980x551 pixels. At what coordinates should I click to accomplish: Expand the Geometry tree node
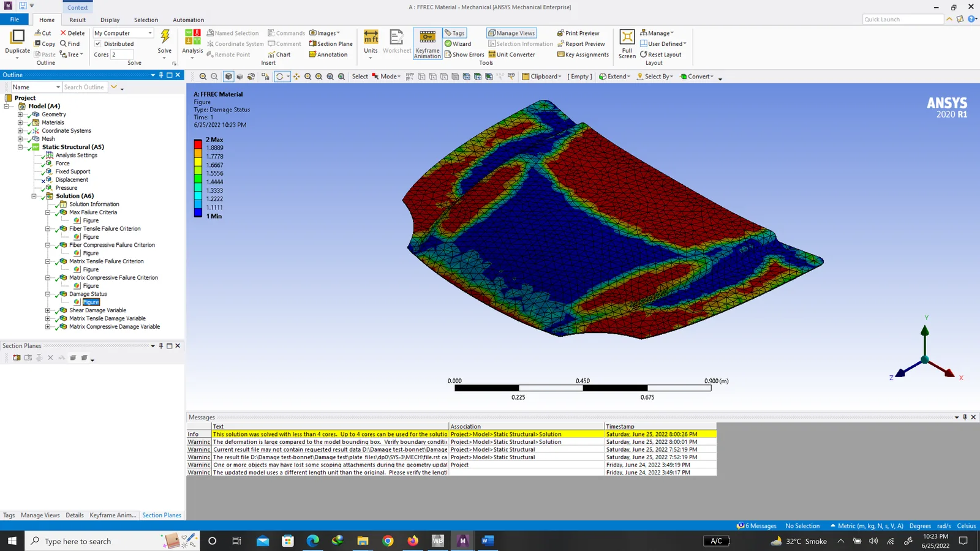point(20,114)
